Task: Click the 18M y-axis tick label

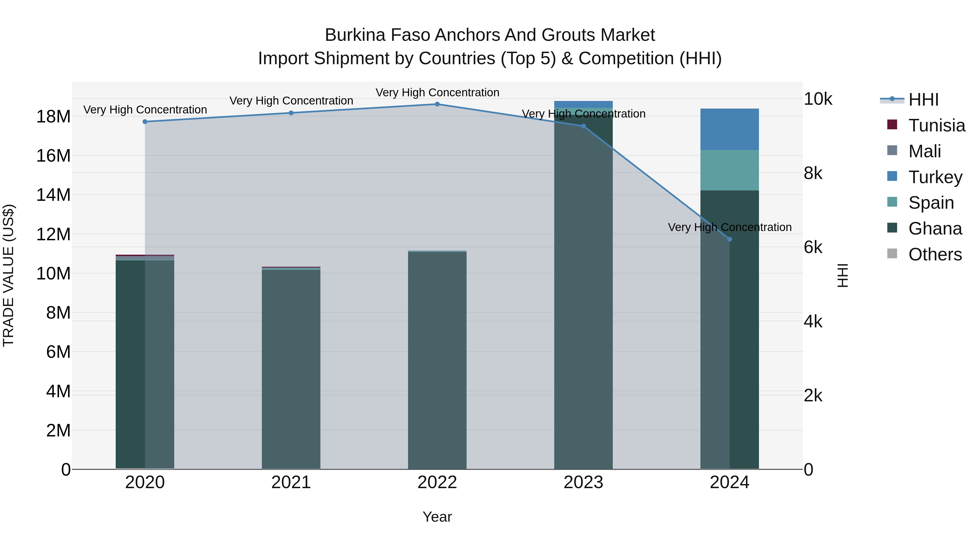Action: click(53, 116)
